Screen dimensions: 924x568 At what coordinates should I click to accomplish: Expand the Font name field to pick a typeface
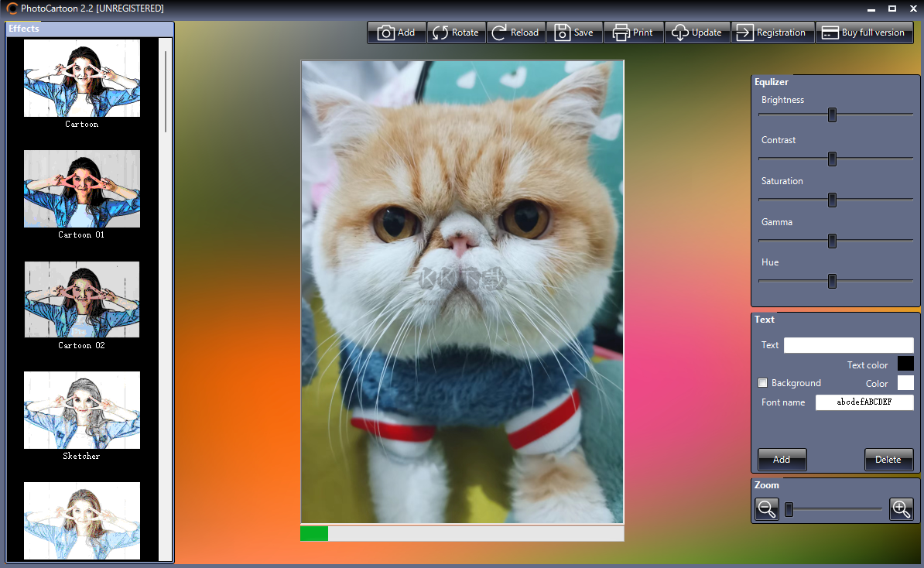[x=864, y=402]
